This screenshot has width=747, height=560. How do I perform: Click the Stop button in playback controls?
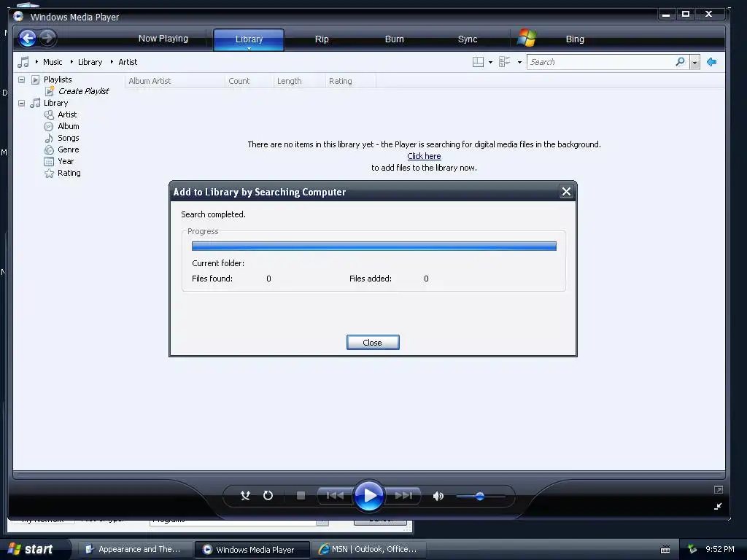click(x=301, y=496)
